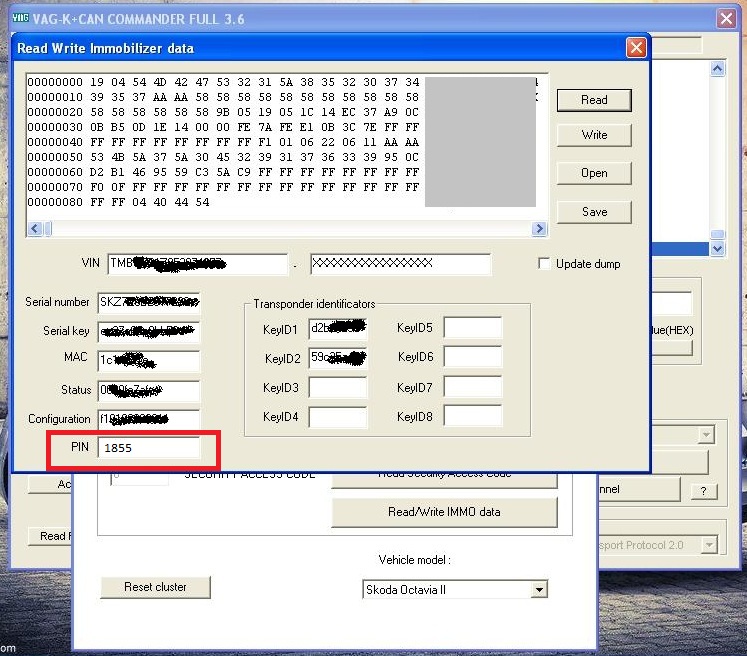Click the Read/Write IMMO data button
The image size is (747, 656).
(x=444, y=512)
